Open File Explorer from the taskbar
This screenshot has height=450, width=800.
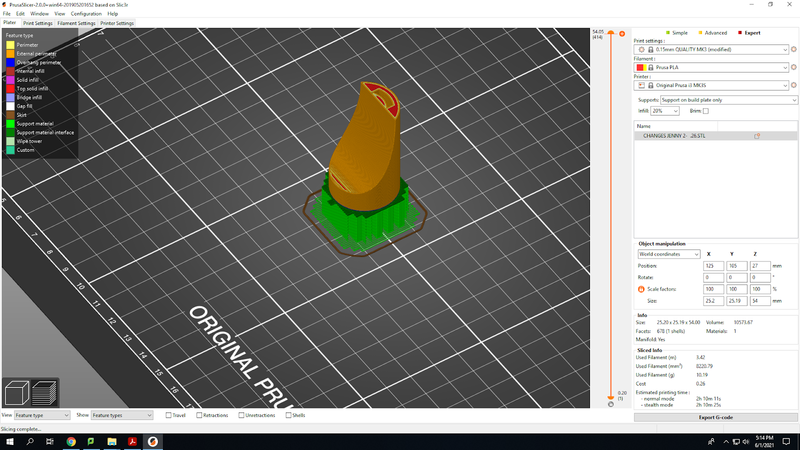point(112,441)
